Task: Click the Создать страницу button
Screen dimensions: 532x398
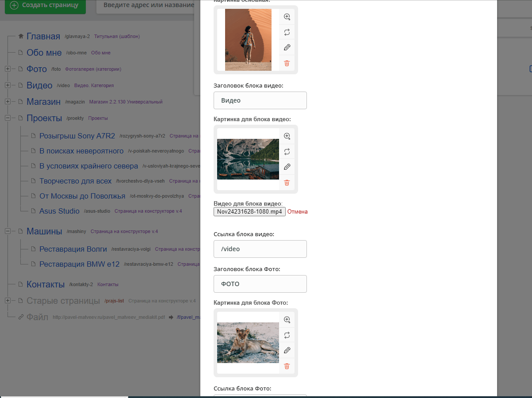Action: tap(45, 6)
